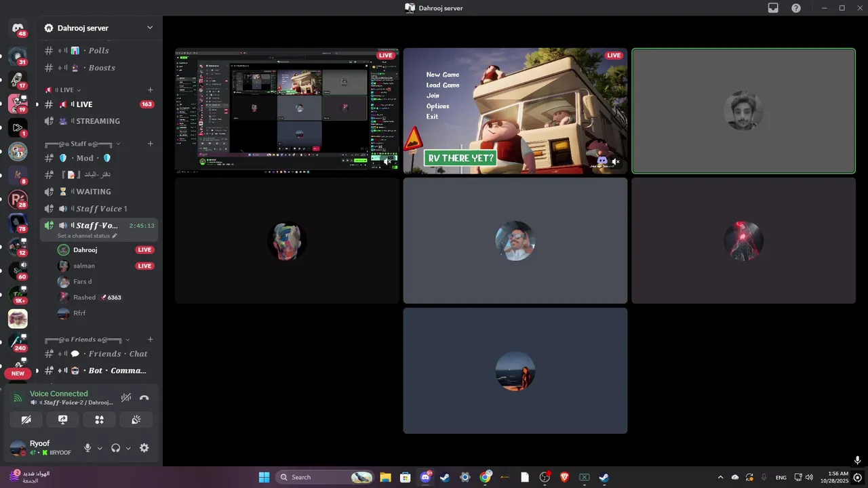Open output device options arrow beside headphones
Image resolution: width=868 pixels, height=488 pixels.
128,448
